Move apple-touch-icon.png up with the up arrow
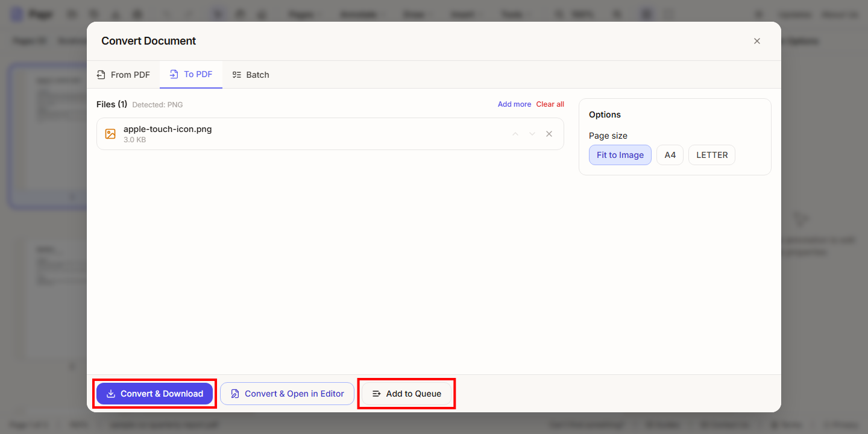868x434 pixels. (x=515, y=134)
